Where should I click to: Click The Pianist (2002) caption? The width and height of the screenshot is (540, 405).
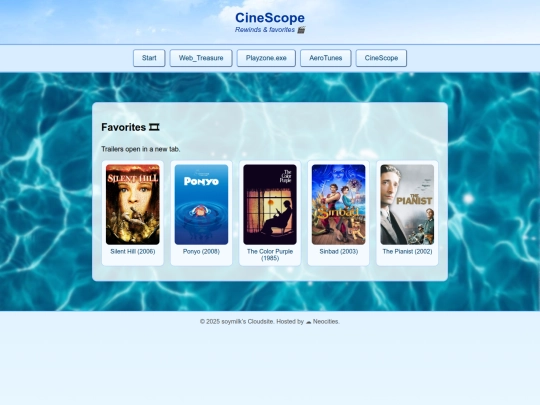tap(407, 251)
